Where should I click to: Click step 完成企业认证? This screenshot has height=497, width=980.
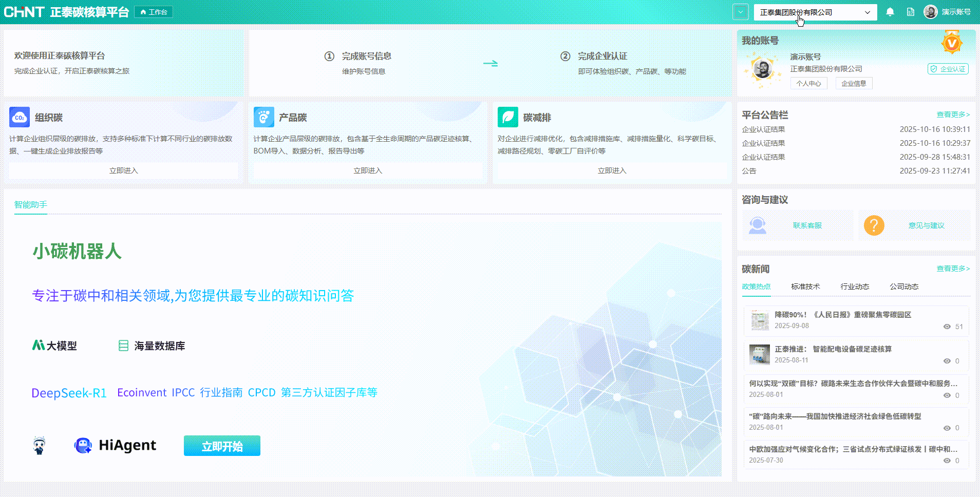coord(602,56)
